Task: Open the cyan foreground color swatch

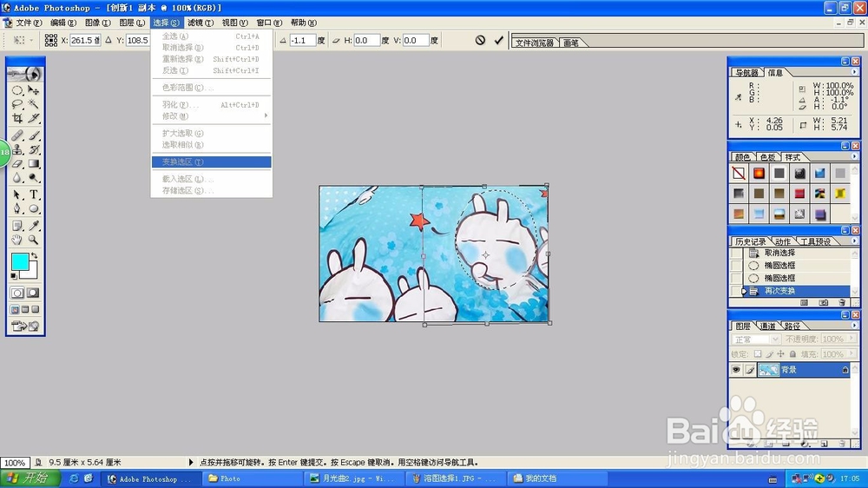Action: (20, 262)
